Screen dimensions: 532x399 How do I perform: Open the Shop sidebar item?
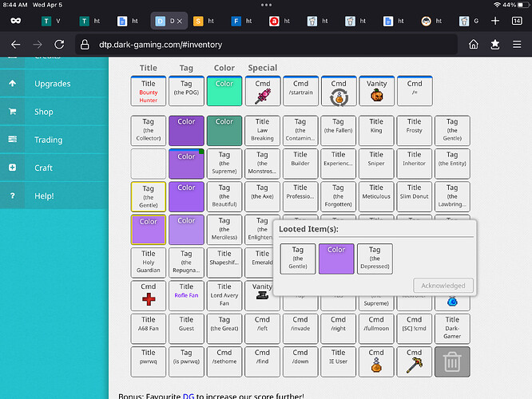54,112
